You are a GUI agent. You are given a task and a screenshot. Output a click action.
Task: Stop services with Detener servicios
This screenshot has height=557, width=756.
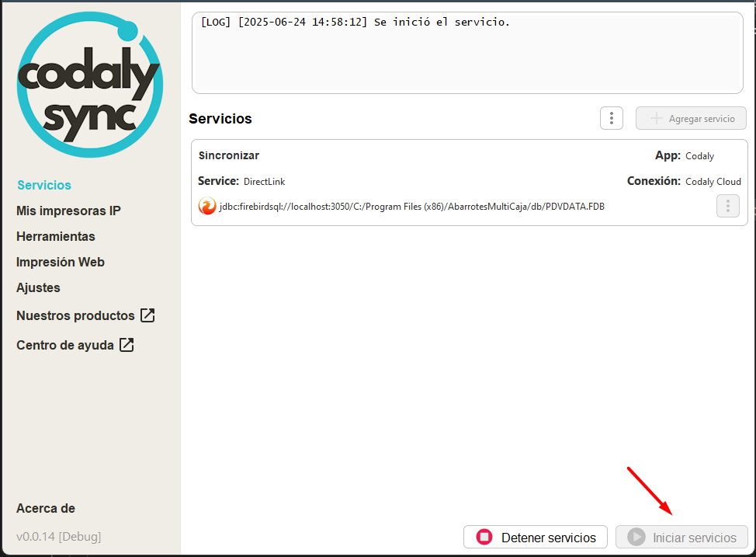pos(536,537)
